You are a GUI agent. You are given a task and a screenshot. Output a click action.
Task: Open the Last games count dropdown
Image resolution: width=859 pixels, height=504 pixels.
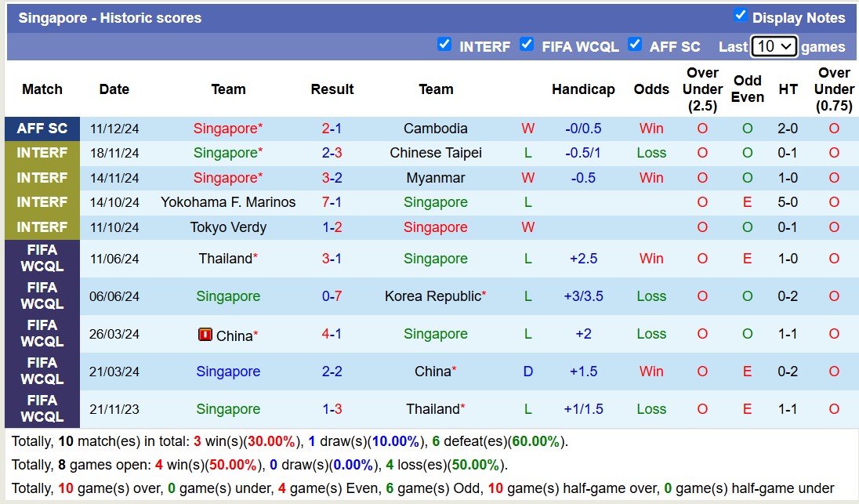pos(773,46)
